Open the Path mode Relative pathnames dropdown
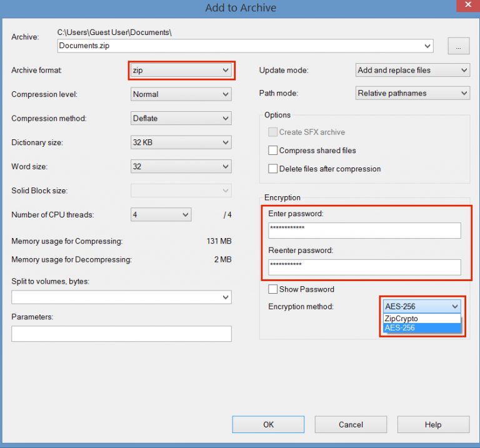This screenshot has height=448, width=480. pos(412,93)
